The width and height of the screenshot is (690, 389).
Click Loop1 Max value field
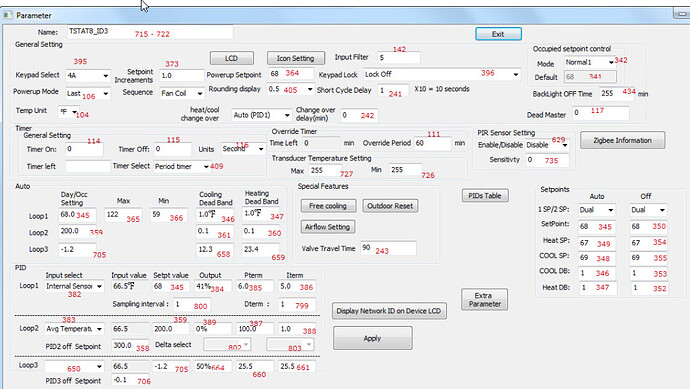(x=123, y=215)
